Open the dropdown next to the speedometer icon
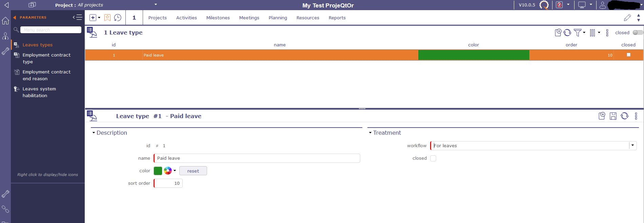The image size is (644, 223). pos(568,5)
